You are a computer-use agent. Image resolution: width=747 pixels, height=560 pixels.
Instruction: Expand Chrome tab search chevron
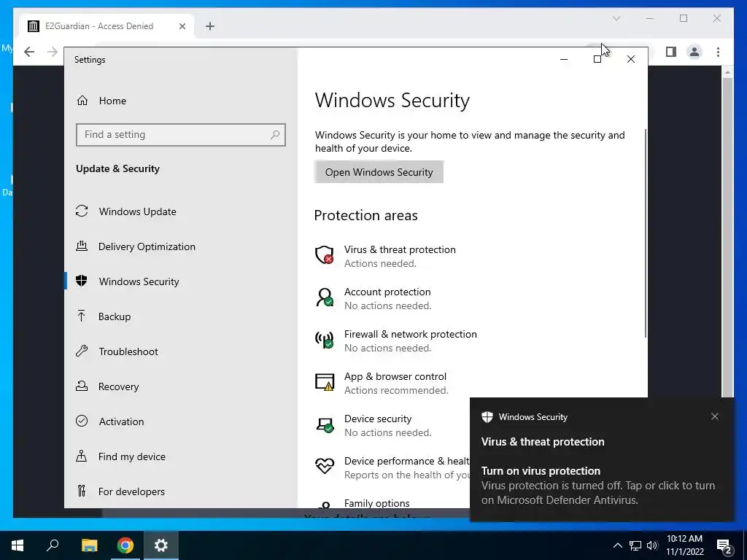(x=616, y=18)
